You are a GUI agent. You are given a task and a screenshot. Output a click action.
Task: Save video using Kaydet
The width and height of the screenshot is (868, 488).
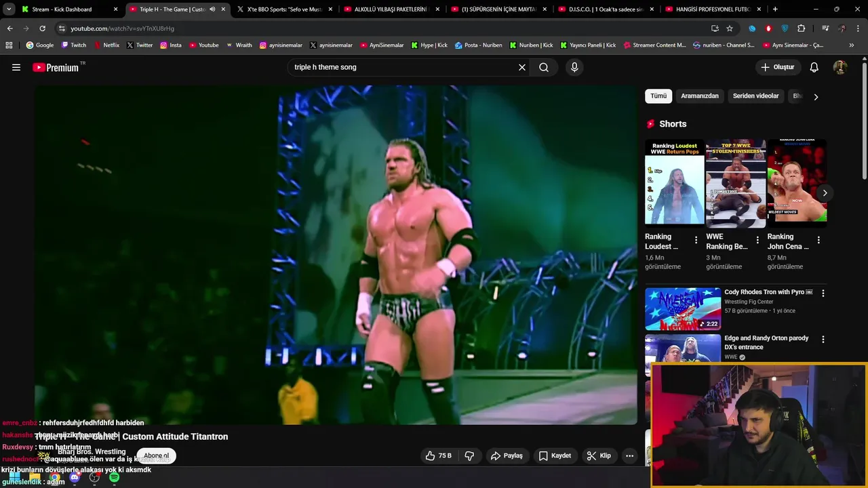(555, 455)
